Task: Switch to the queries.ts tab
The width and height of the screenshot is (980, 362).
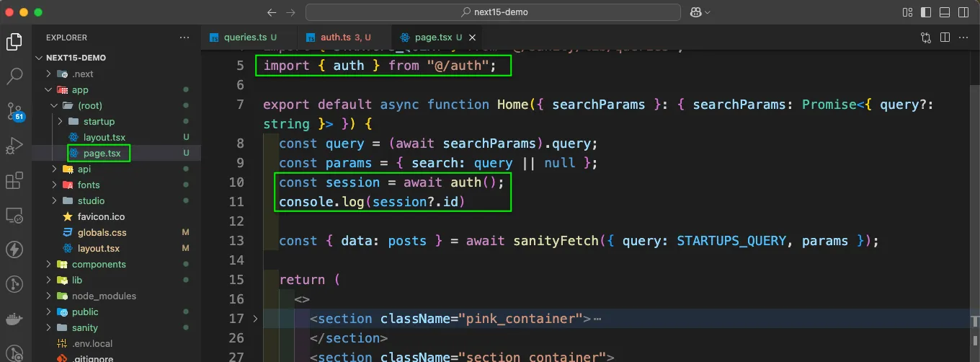Action: click(249, 37)
